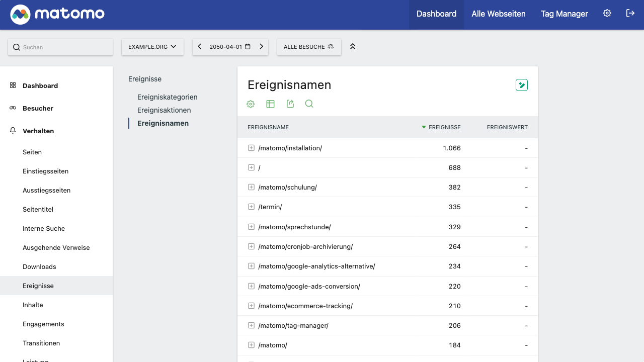The height and width of the screenshot is (362, 644).
Task: Open Alle Webseiten in top navigation
Action: click(x=499, y=14)
